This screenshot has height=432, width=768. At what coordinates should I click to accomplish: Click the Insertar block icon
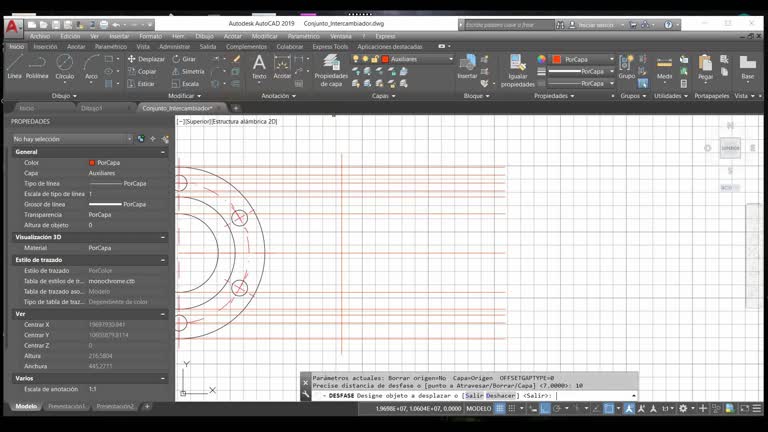467,67
